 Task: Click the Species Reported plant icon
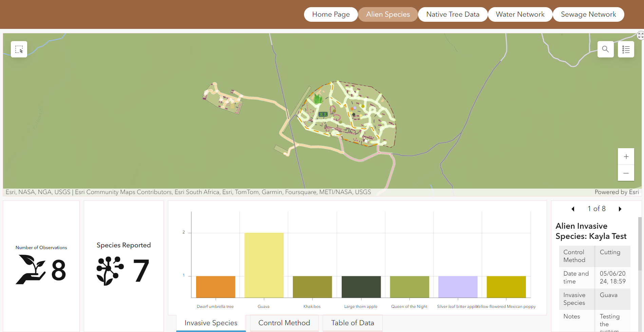pos(110,271)
